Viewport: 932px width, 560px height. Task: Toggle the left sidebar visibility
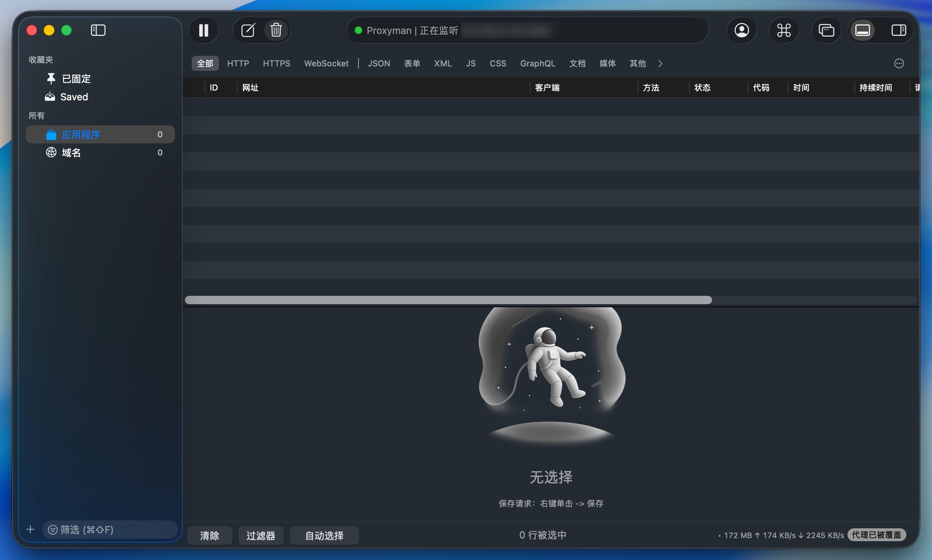(98, 30)
